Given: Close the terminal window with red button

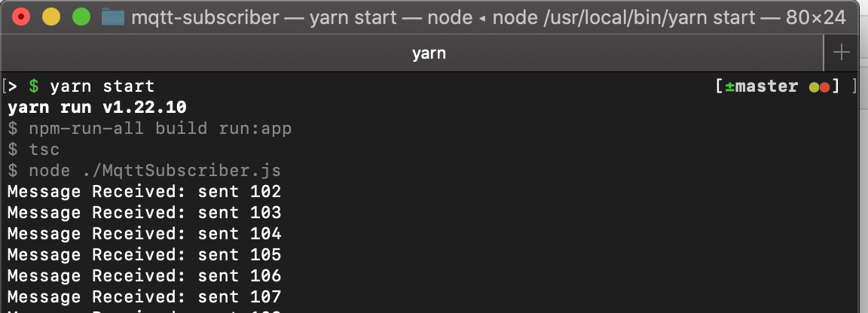Looking at the screenshot, I should pos(21,17).
